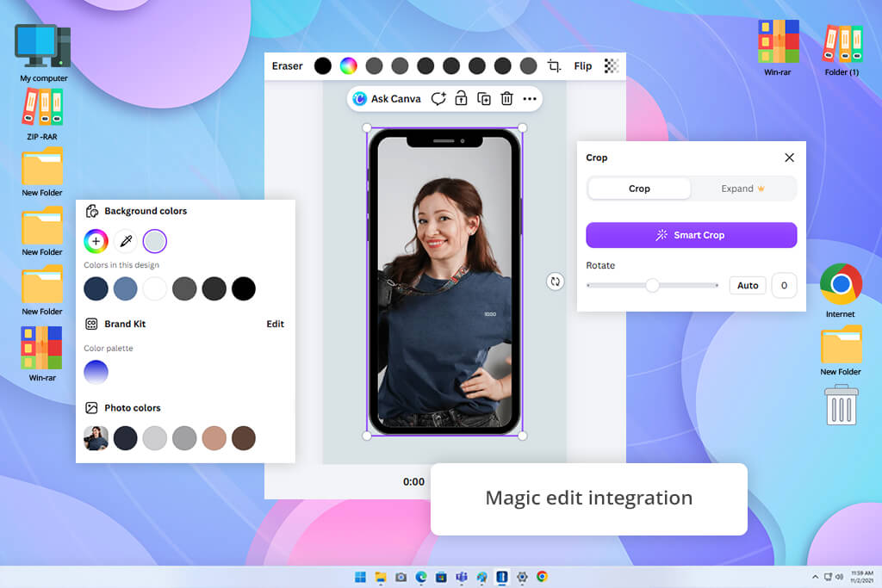Open the Folder (1) desktop icon
Viewport: 882px width, 588px height.
842,49
